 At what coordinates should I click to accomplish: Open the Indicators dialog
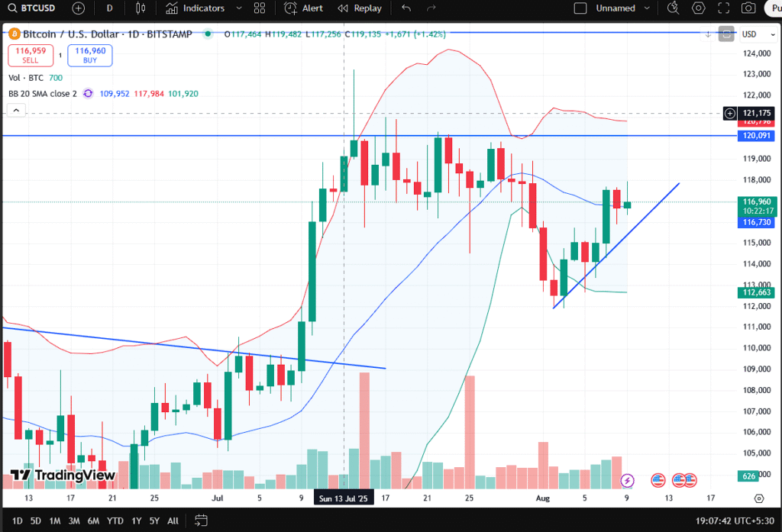point(195,8)
